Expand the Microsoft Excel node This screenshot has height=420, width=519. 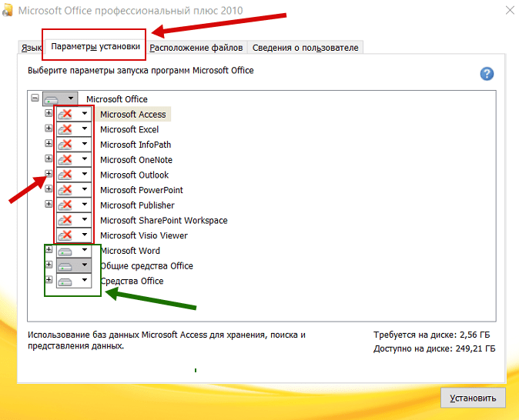(x=49, y=128)
